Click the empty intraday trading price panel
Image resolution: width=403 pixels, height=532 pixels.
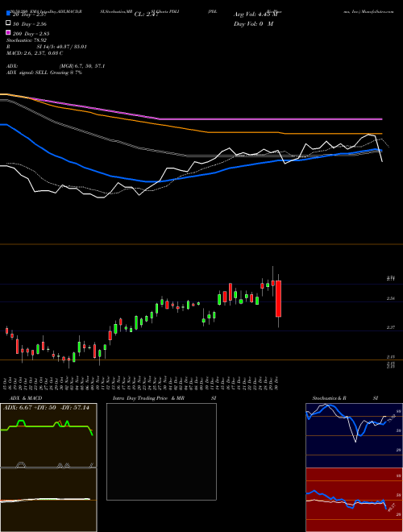click(x=161, y=451)
